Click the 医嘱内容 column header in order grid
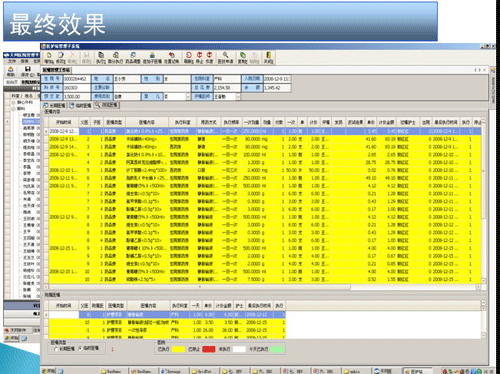The width and height of the screenshot is (500, 374). click(147, 122)
